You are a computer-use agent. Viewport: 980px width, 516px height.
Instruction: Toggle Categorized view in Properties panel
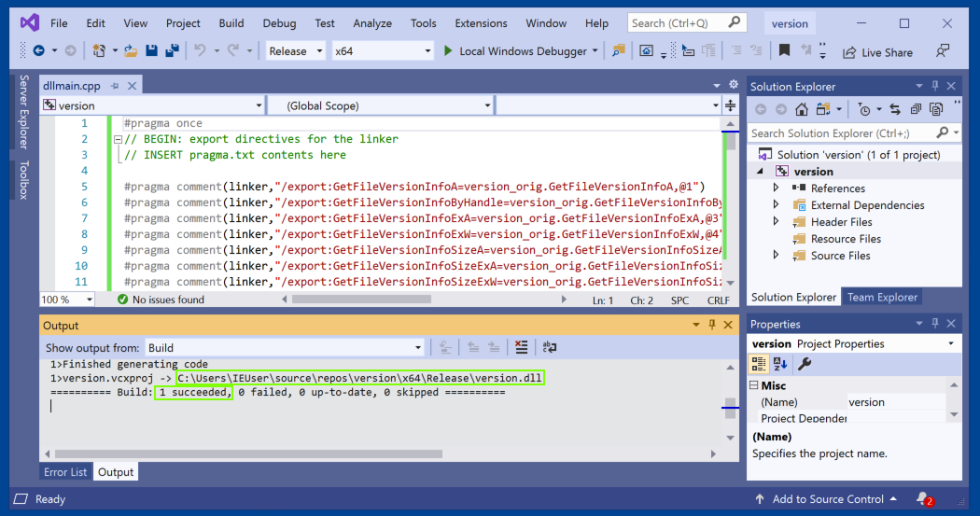coord(760,364)
